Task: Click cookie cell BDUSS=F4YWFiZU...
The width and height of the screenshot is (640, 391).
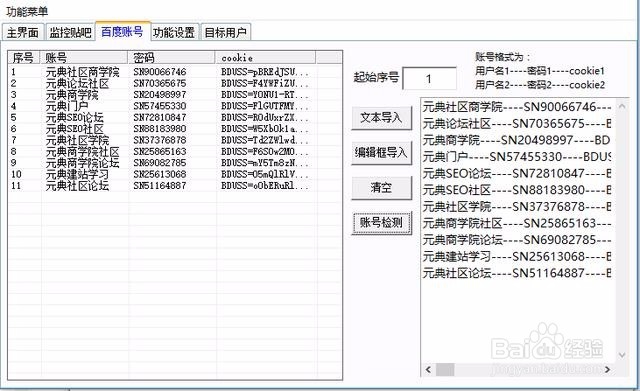Action: [x=265, y=83]
